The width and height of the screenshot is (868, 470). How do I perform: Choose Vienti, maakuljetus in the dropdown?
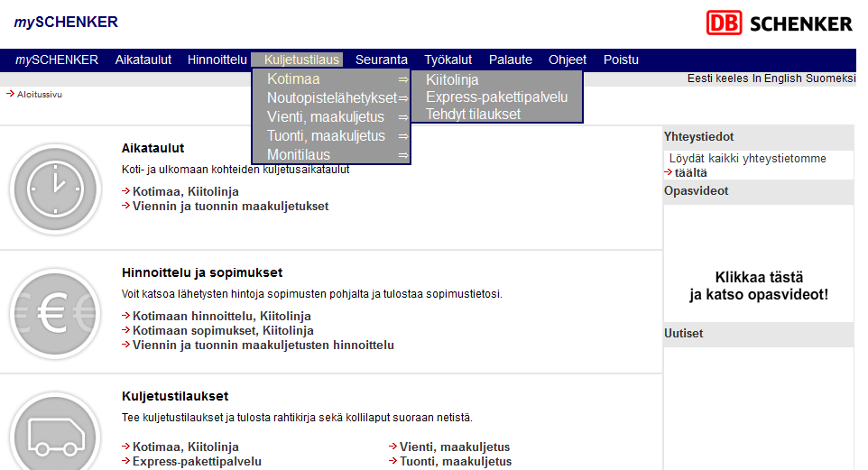[326, 116]
